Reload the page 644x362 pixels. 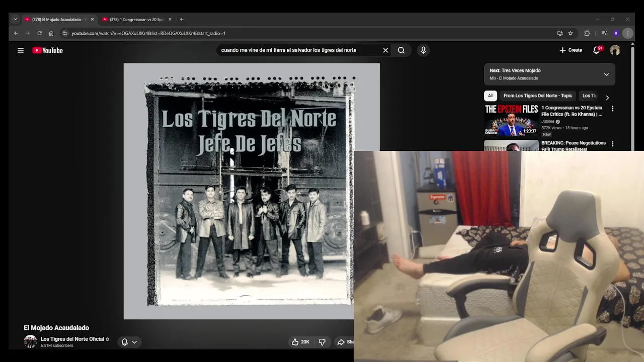[x=39, y=33]
